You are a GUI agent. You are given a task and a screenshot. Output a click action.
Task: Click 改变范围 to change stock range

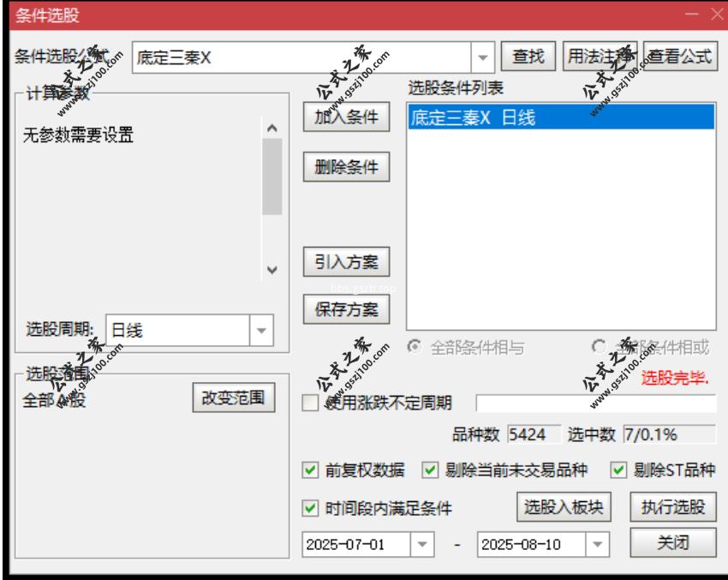pyautogui.click(x=234, y=398)
